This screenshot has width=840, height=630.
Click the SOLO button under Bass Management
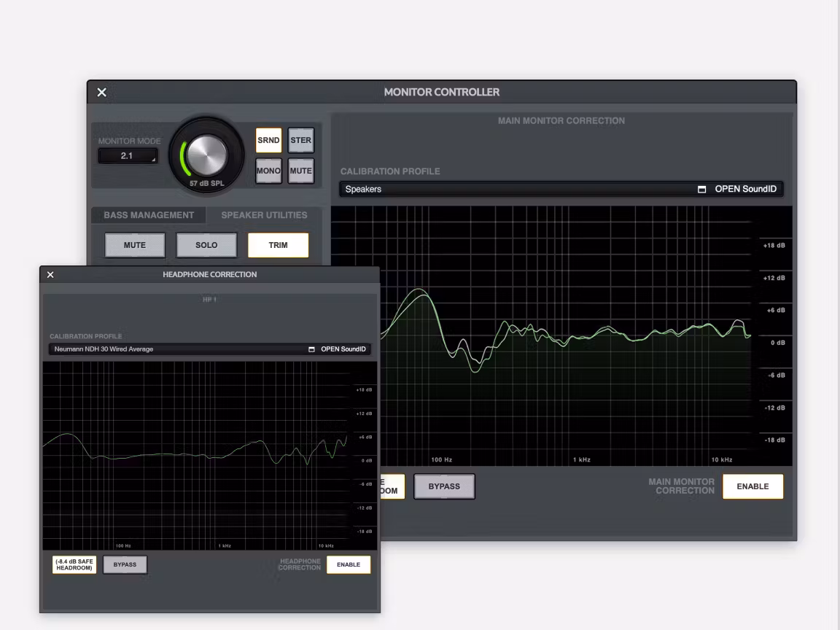pos(206,245)
